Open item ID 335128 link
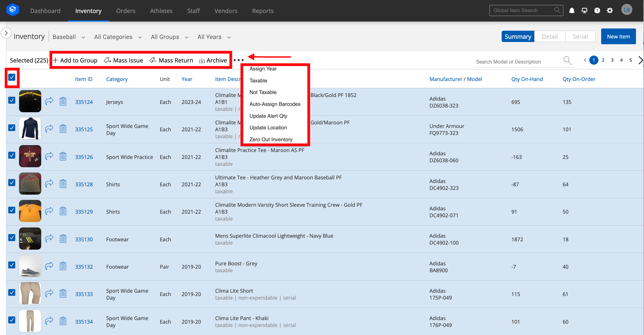 coord(84,184)
